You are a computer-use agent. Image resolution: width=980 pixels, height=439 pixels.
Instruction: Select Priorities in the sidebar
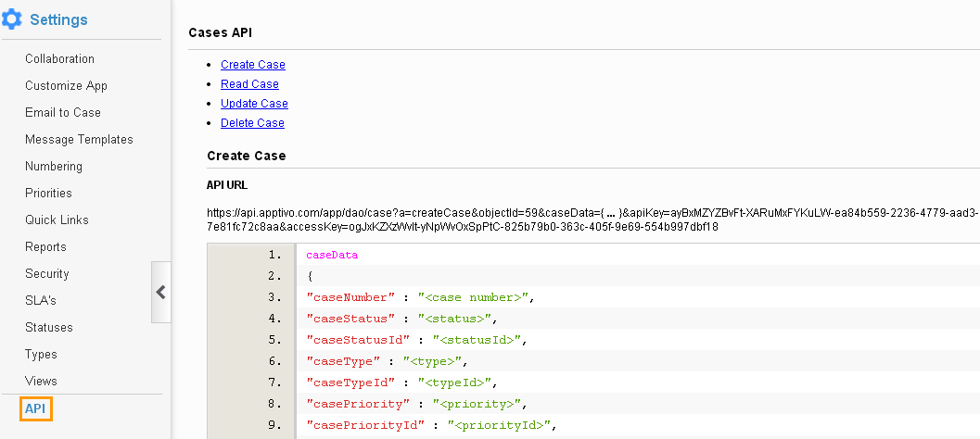coord(48,193)
